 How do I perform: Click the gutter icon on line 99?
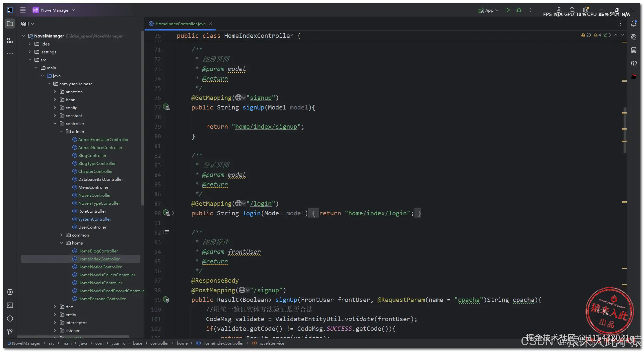(x=166, y=300)
